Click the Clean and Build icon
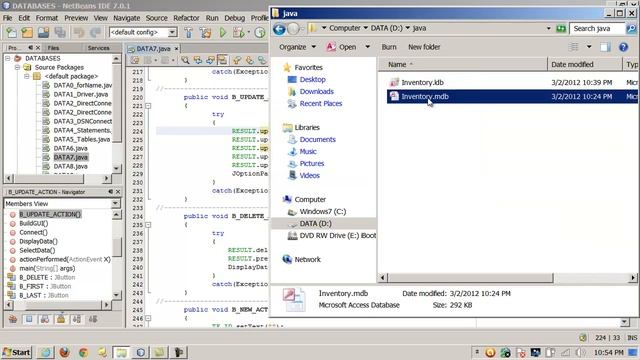Screen dimensions: 640x360 tap(205, 32)
